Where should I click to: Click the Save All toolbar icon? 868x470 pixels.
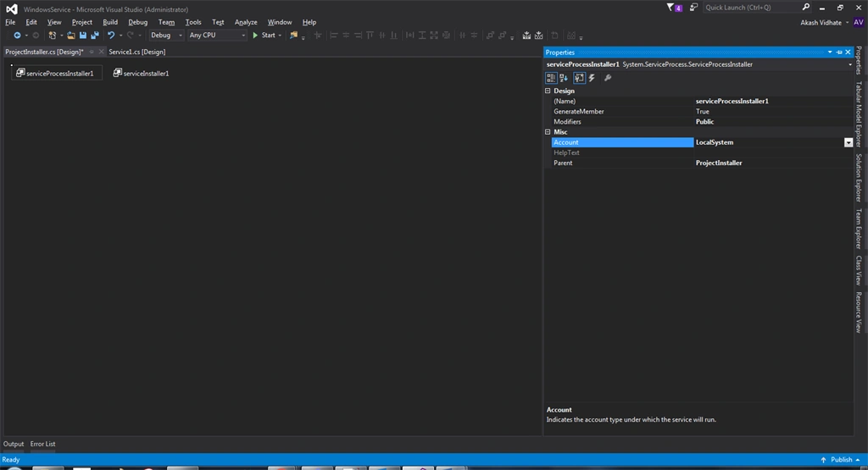(x=95, y=36)
